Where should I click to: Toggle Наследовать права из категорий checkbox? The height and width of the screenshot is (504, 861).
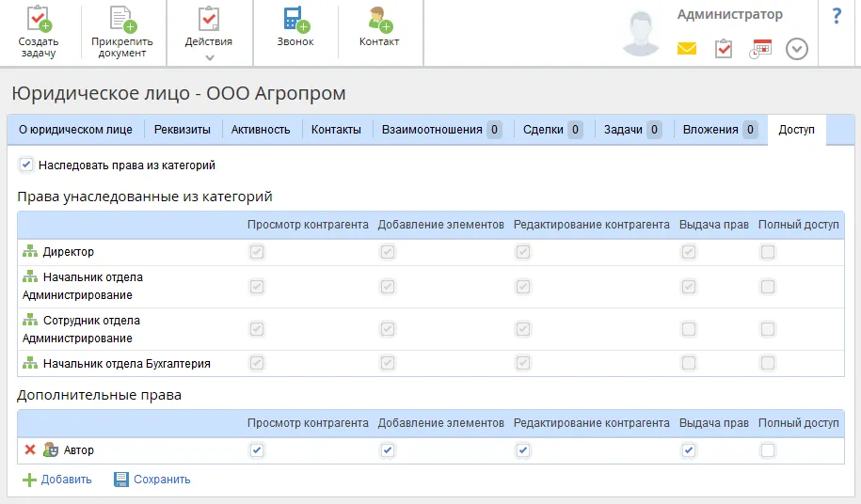tap(25, 164)
